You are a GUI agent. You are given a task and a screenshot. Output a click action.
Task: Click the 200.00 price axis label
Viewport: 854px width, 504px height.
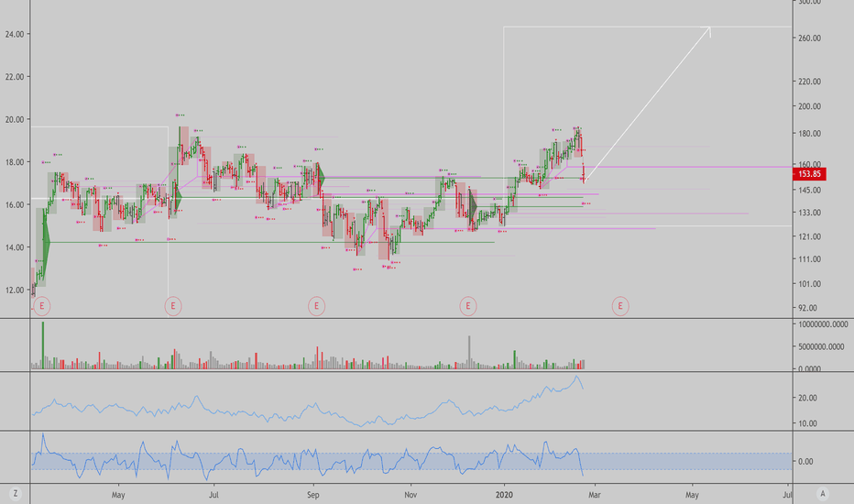(x=809, y=106)
